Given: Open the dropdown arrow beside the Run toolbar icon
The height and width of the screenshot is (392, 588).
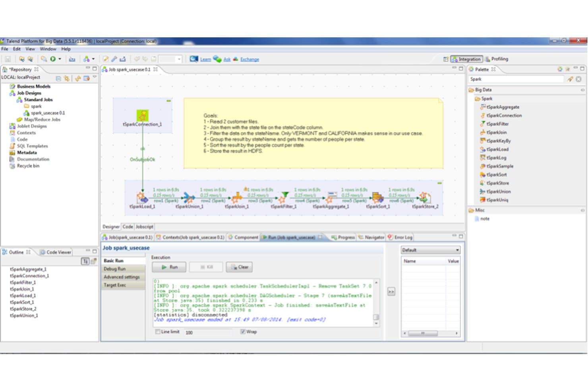Looking at the screenshot, I should [x=60, y=59].
